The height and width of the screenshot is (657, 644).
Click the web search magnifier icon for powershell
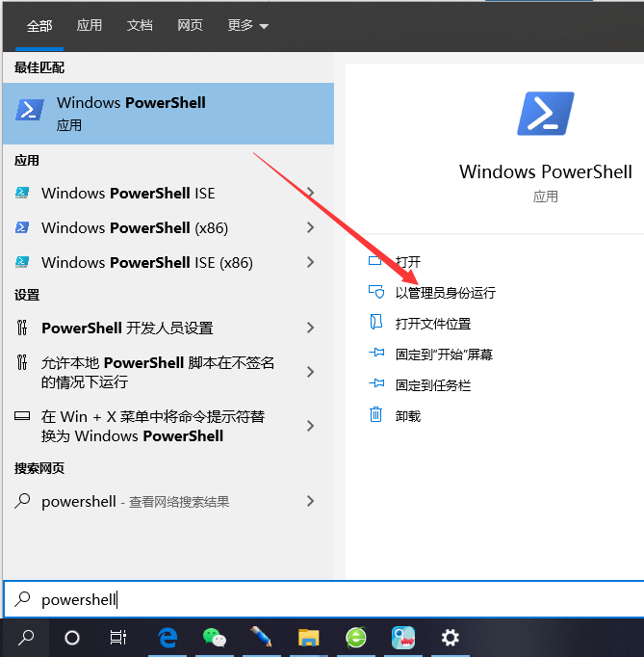(x=22, y=501)
